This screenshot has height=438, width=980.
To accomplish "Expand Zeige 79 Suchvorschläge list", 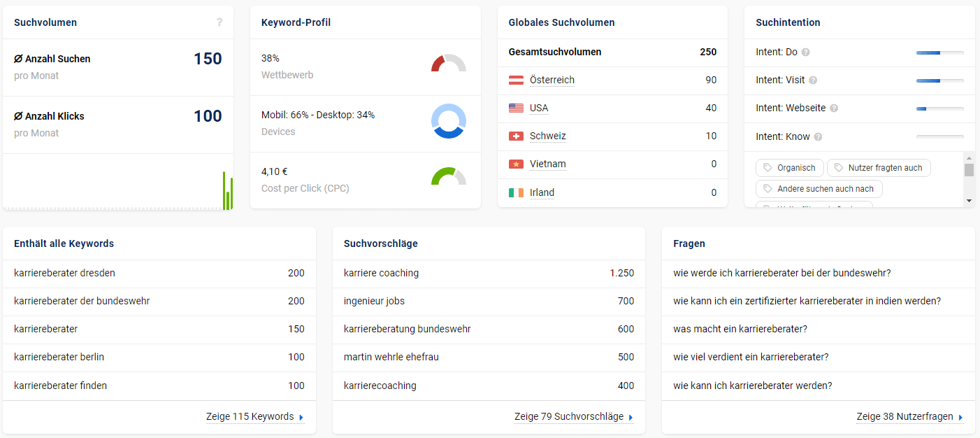I will [574, 417].
